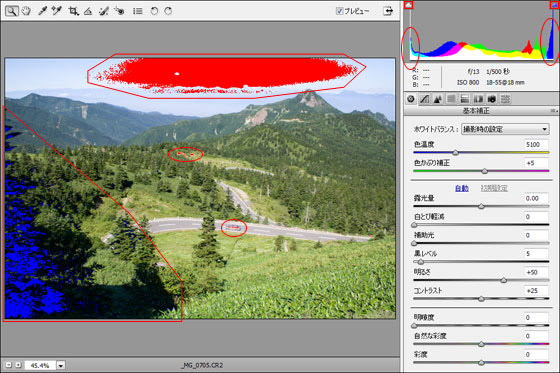
Task: Click the 自動 auto adjustment link
Action: point(462,188)
